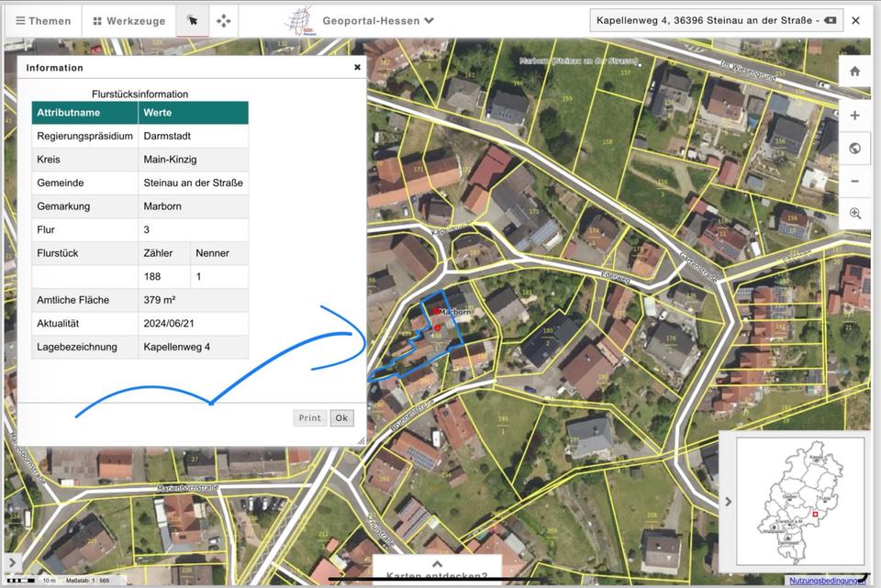Close the search bar with X
Viewport: 881px width, 588px height.
(856, 20)
